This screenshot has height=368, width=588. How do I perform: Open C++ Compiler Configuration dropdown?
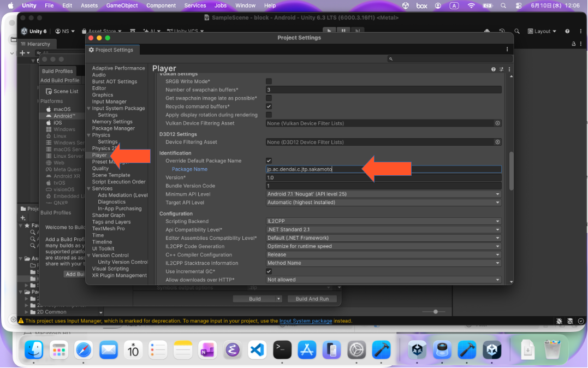[x=384, y=255]
